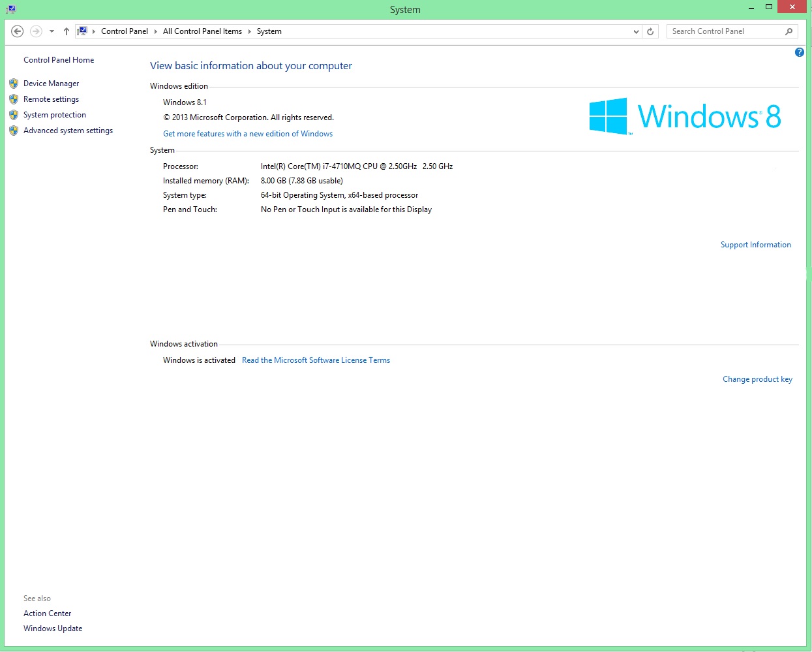Expand chevron after All Control Panel Items
The height and width of the screenshot is (652, 812).
pos(250,31)
